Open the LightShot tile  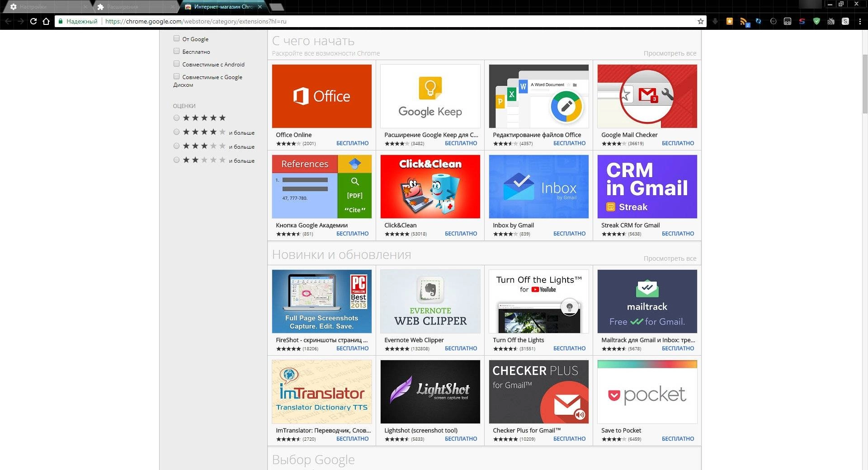pos(430,392)
